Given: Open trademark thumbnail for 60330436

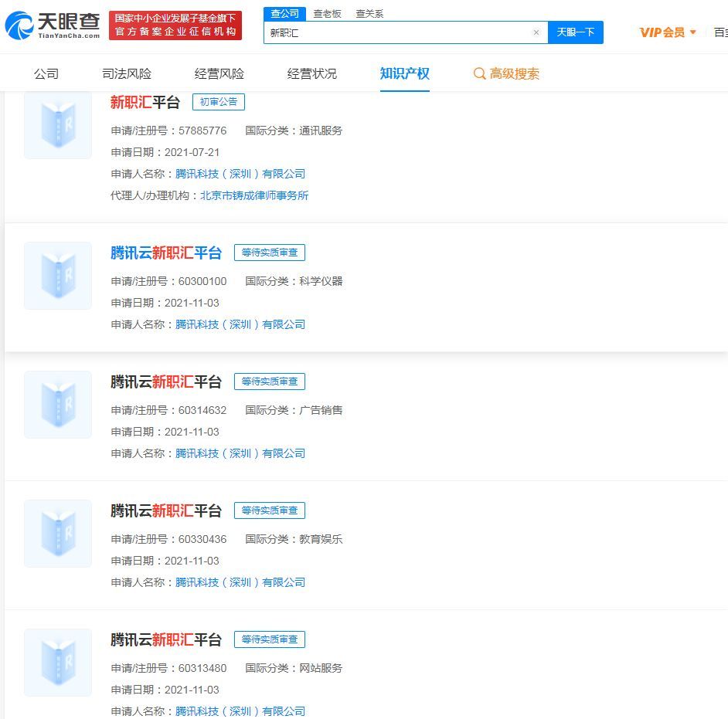Looking at the screenshot, I should [58, 534].
